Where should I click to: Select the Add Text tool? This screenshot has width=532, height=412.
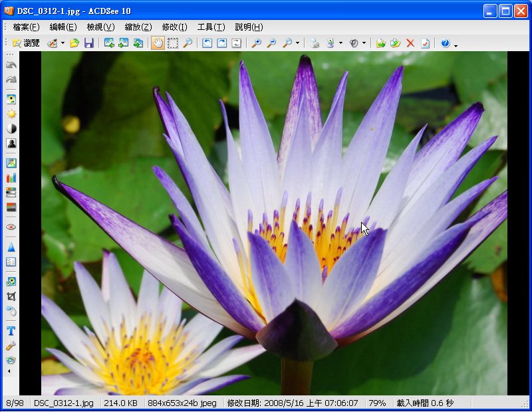tap(11, 331)
